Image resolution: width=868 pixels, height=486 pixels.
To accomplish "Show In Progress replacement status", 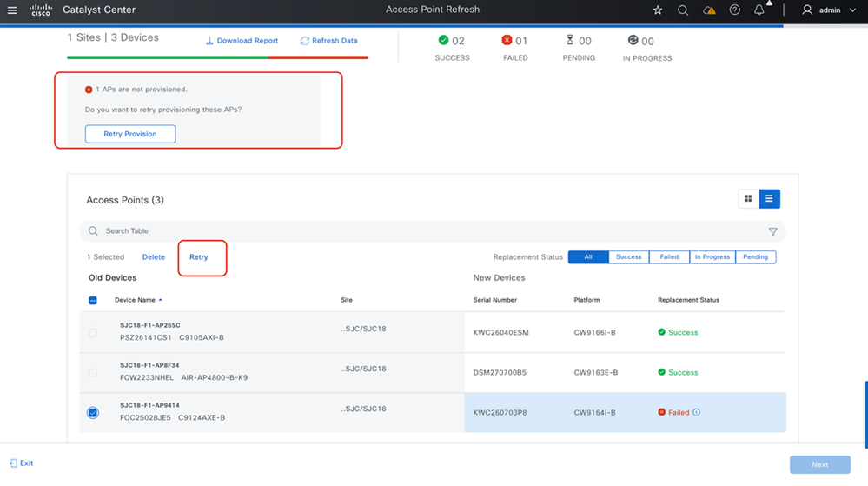I will (x=712, y=257).
